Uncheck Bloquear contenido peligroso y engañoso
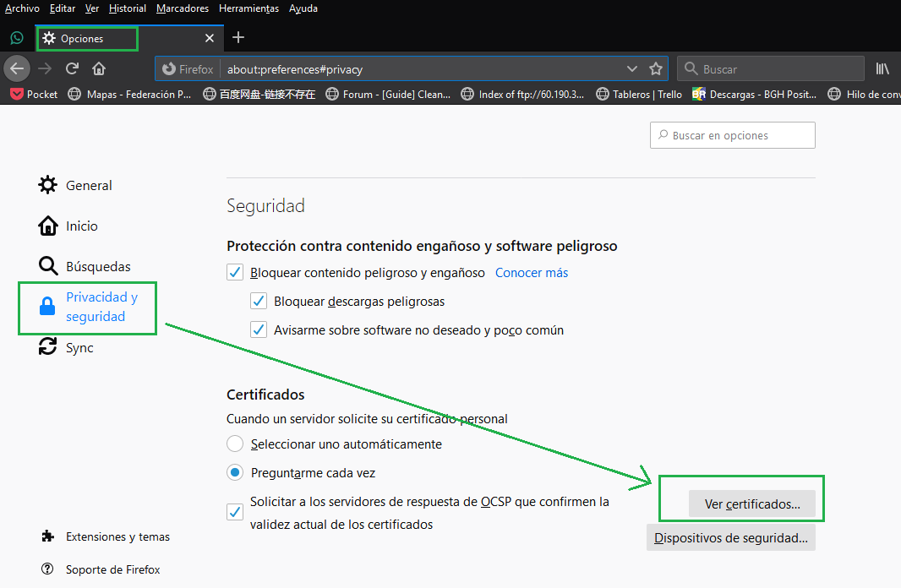Image resolution: width=901 pixels, height=588 pixels. (235, 273)
